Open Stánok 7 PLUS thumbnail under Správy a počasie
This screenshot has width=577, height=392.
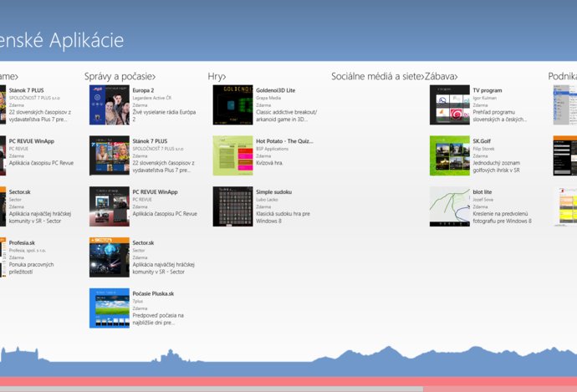(110, 155)
